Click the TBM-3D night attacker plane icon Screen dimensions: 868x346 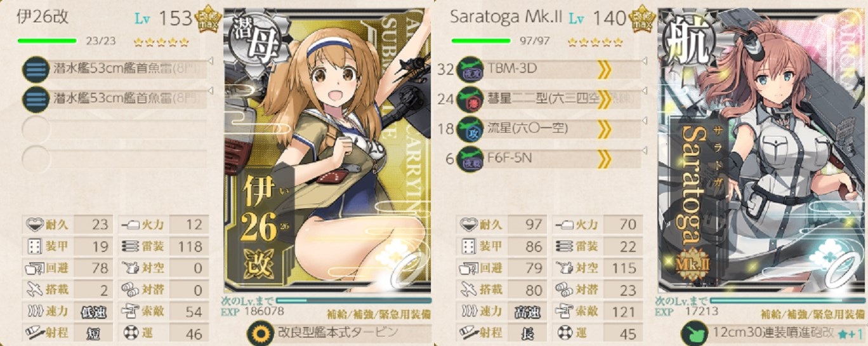pyautogui.click(x=470, y=69)
